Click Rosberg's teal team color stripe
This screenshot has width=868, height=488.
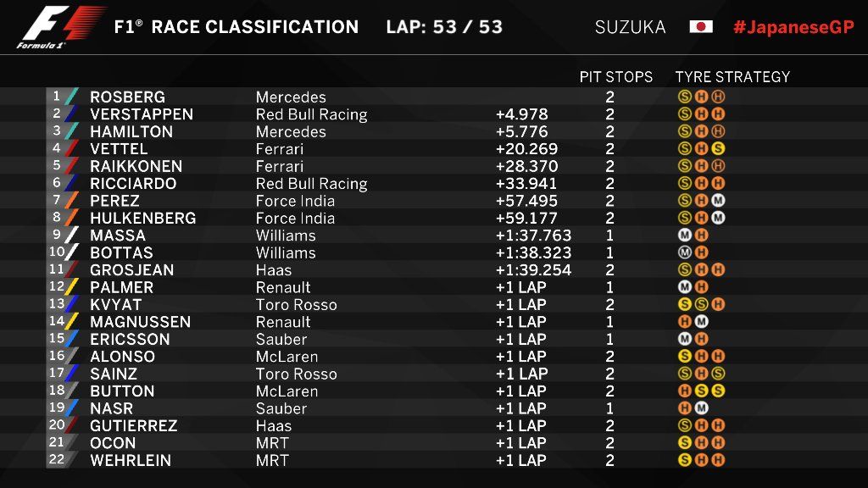(x=71, y=97)
